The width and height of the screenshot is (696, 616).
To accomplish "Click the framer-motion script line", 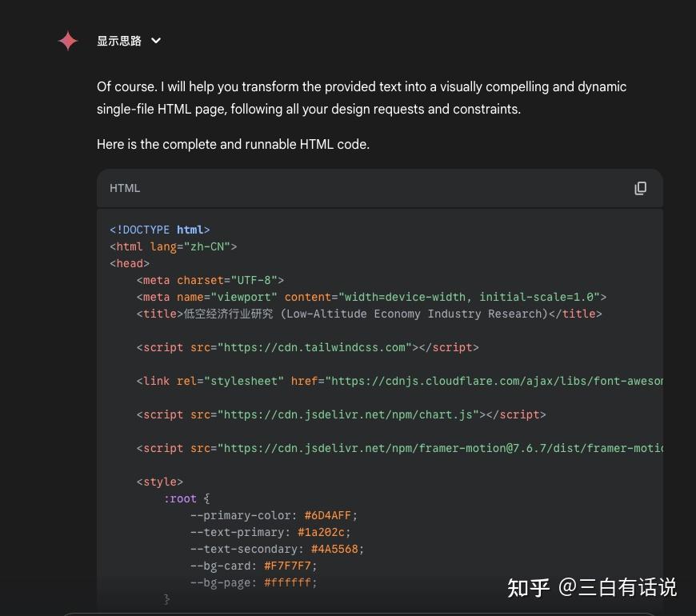I will click(x=399, y=448).
